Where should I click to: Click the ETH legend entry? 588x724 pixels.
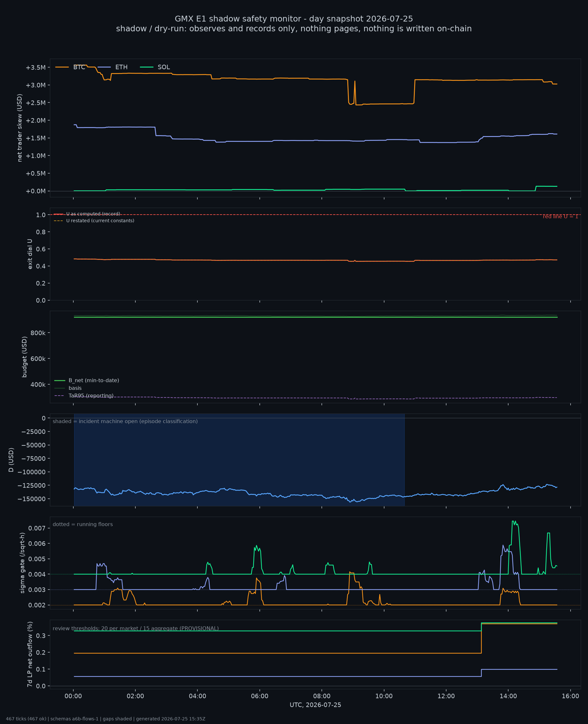112,67
